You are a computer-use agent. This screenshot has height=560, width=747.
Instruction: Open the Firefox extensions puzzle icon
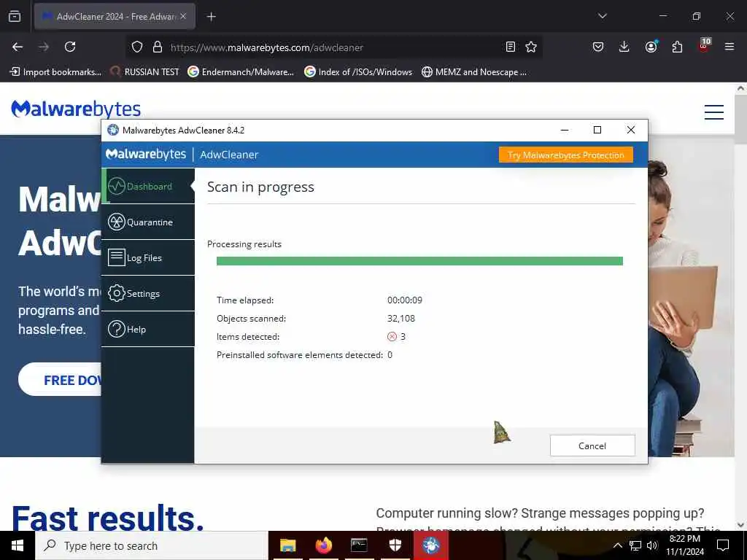tap(677, 47)
